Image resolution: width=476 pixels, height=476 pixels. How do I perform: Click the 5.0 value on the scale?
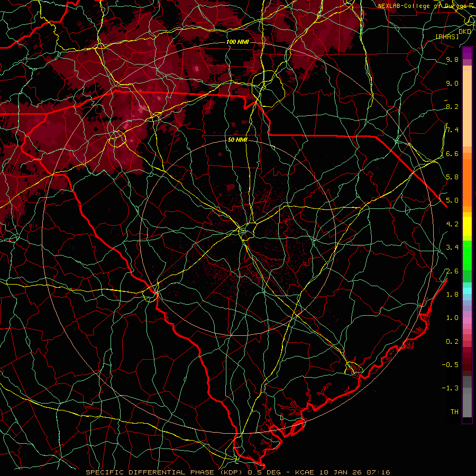click(x=452, y=200)
